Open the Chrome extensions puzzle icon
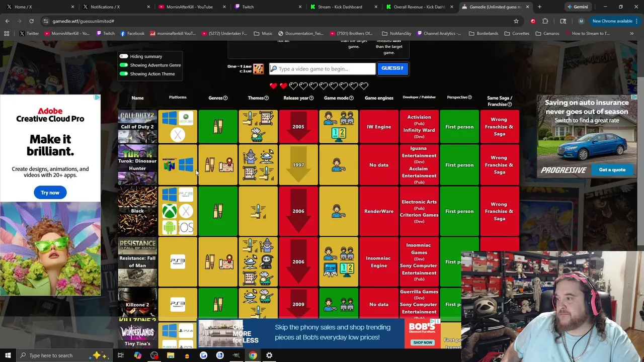 click(545, 21)
